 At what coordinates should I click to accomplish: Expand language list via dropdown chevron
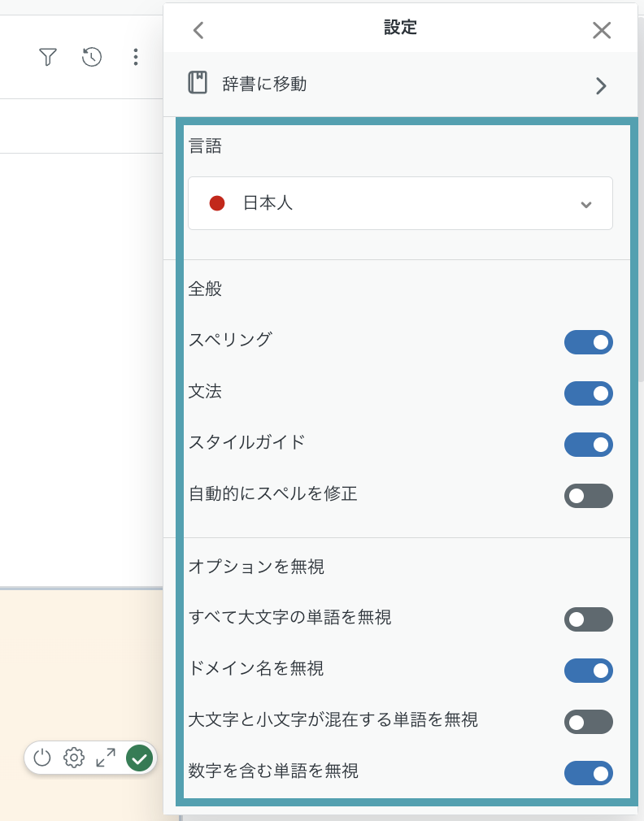click(586, 204)
